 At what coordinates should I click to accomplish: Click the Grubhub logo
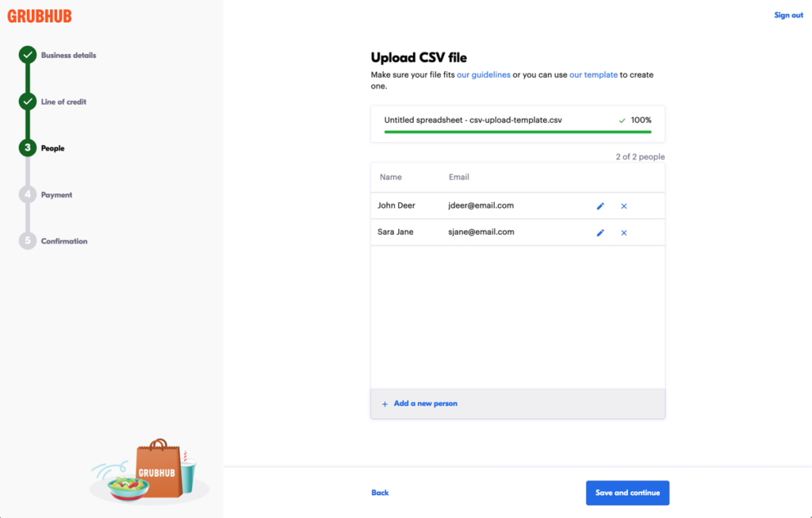click(x=40, y=16)
